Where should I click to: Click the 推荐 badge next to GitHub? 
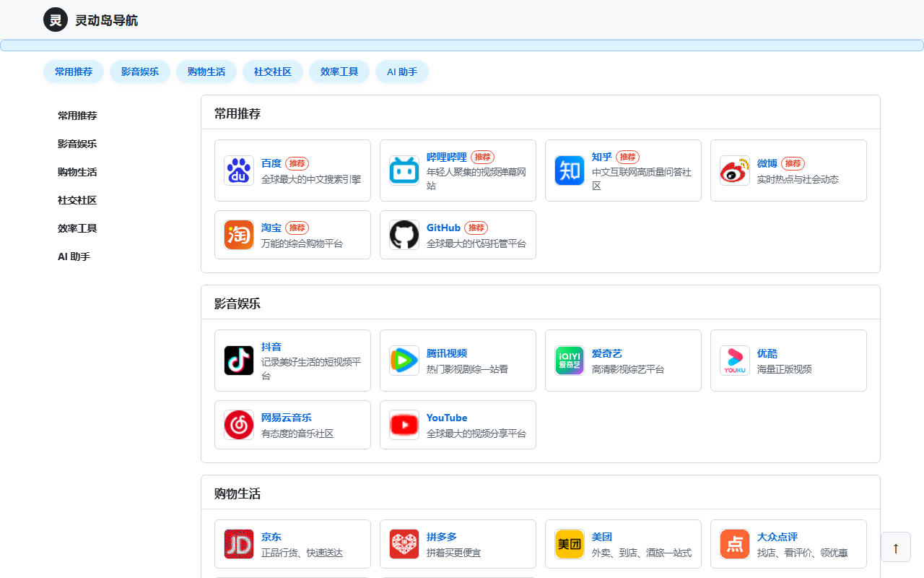pyautogui.click(x=476, y=228)
